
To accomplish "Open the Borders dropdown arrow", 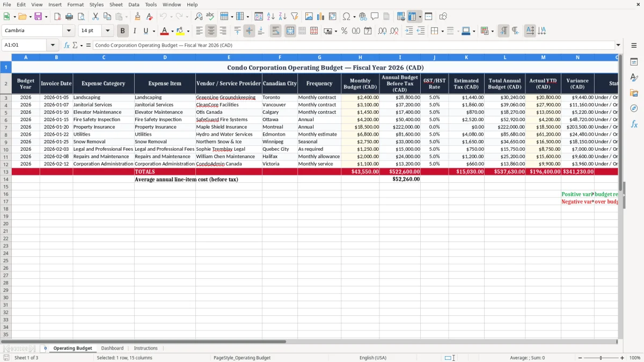I will pos(442,31).
